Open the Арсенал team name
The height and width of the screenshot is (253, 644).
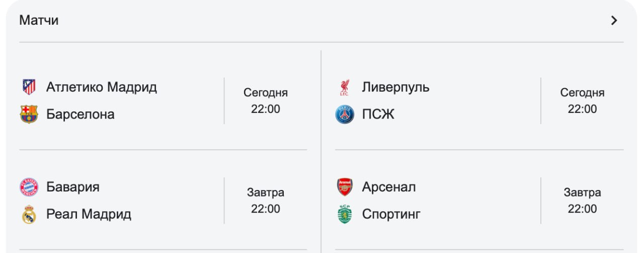click(389, 187)
